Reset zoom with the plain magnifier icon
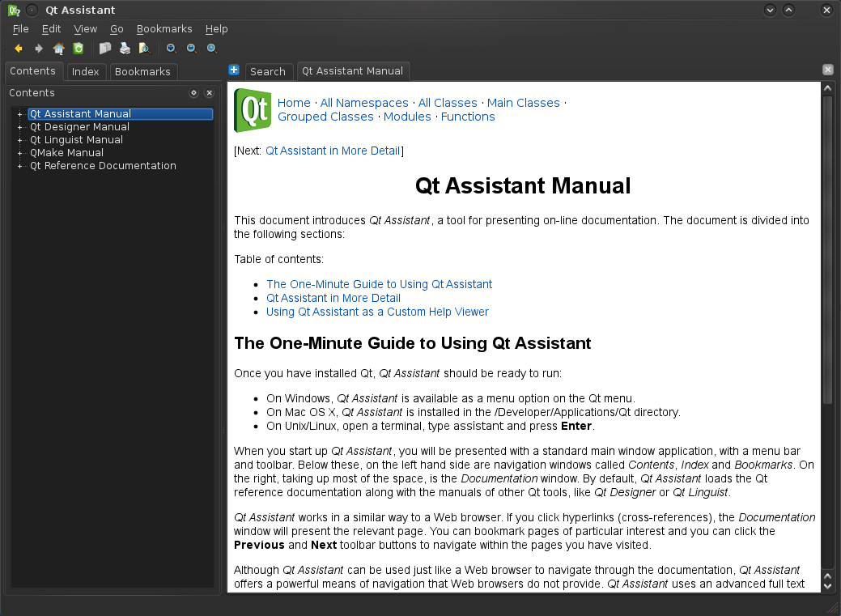This screenshot has width=841, height=616. pos(212,49)
